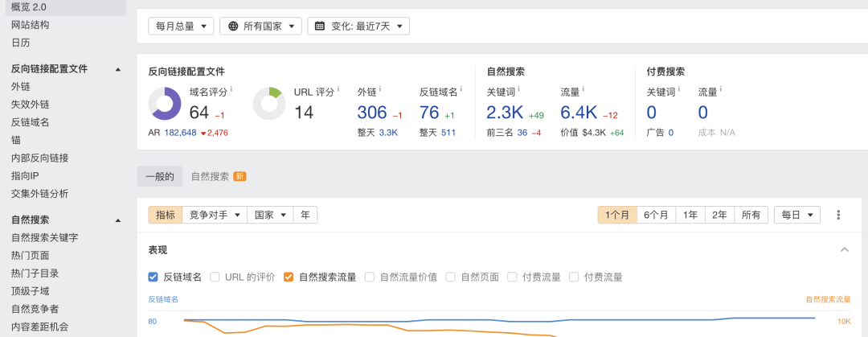
Task: Click the green URL 评分 donut chart
Action: pos(269,104)
